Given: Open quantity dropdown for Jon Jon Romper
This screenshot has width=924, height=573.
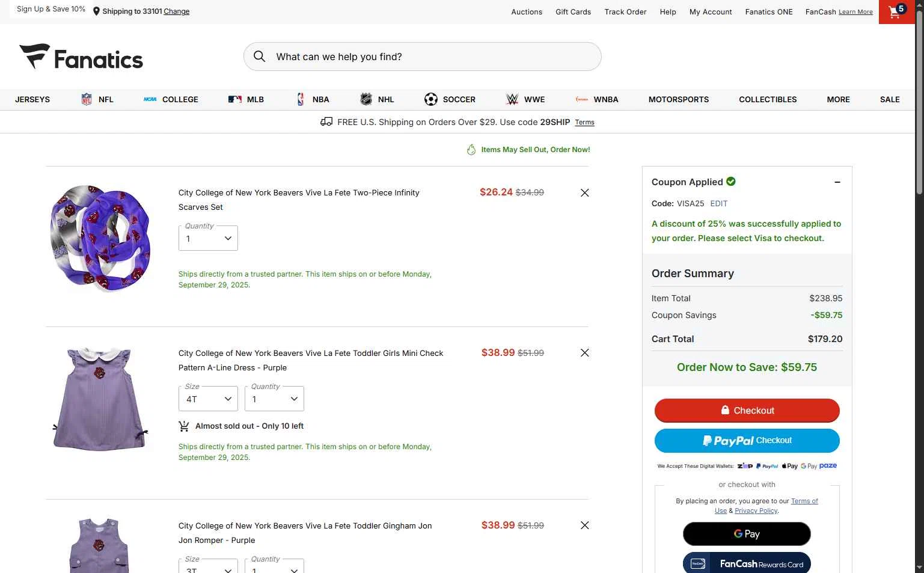Looking at the screenshot, I should 274,566.
